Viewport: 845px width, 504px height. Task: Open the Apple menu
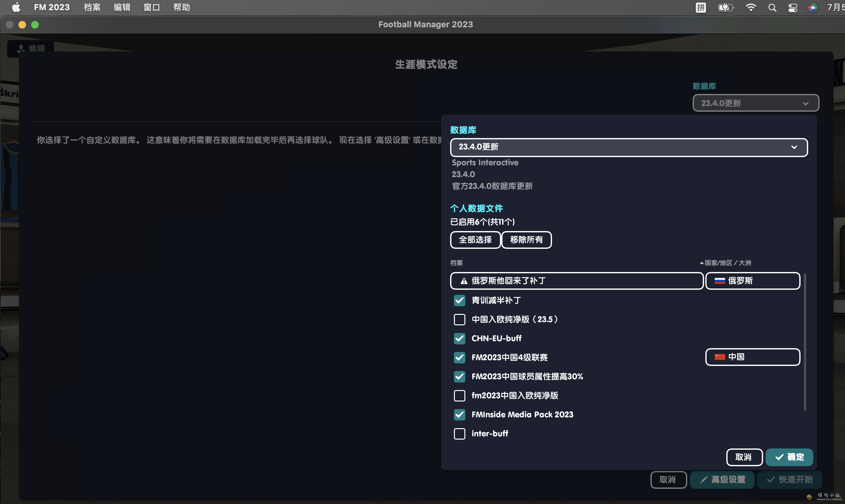tap(16, 7)
